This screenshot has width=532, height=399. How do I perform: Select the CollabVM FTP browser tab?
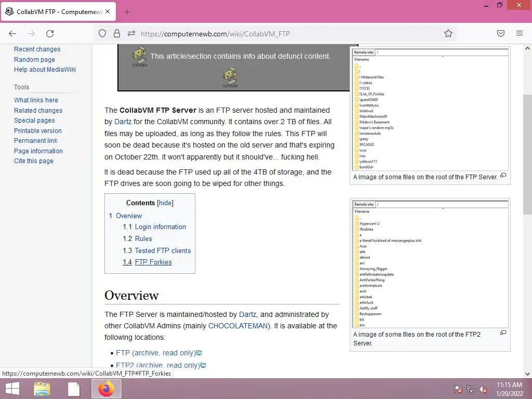[58, 11]
